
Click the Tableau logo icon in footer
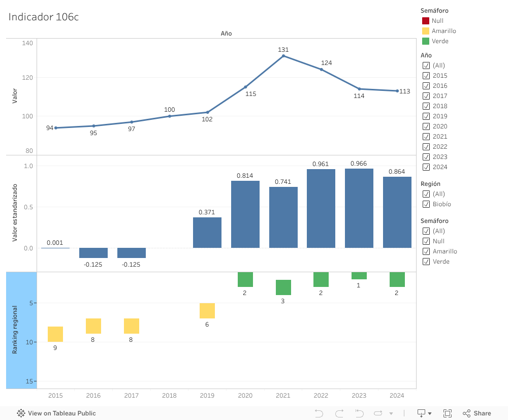tap(21, 413)
